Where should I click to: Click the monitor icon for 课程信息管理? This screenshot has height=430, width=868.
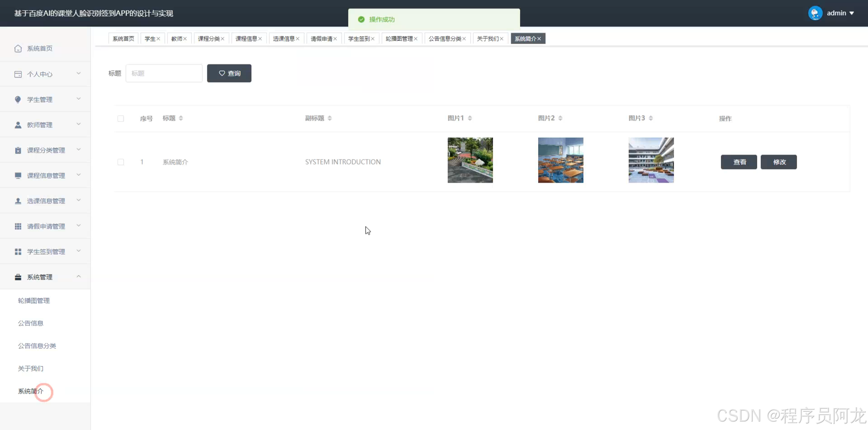point(18,175)
